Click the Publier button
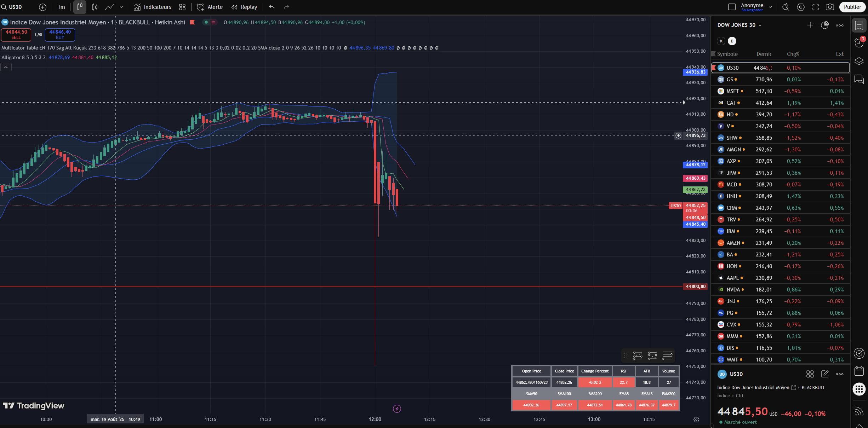Viewport: 868px width, 428px height. pyautogui.click(x=852, y=7)
